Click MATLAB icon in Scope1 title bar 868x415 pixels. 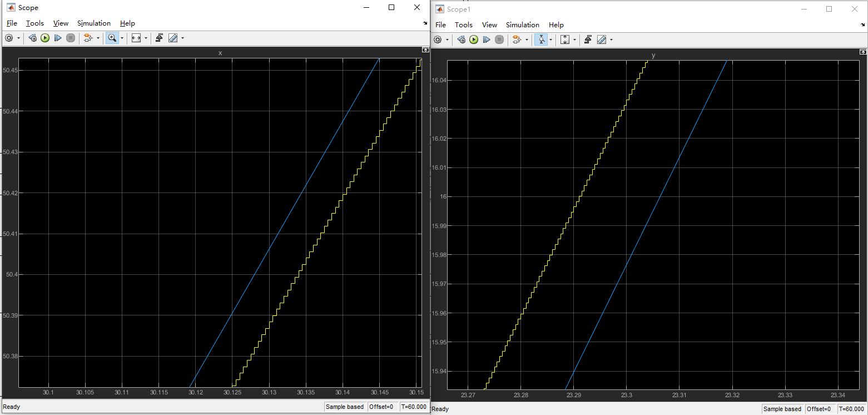(440, 9)
